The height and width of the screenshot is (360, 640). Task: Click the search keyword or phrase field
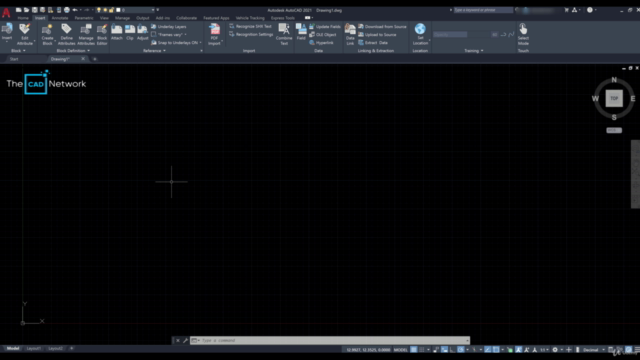point(483,10)
